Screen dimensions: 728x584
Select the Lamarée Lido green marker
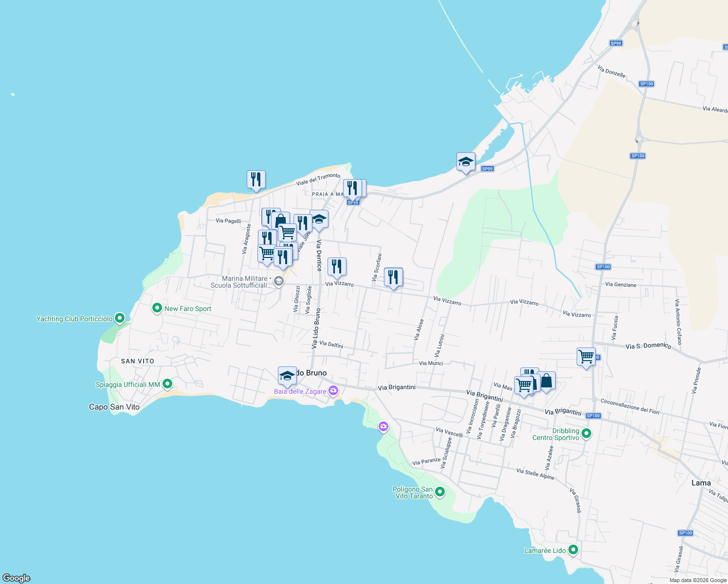[x=573, y=549]
